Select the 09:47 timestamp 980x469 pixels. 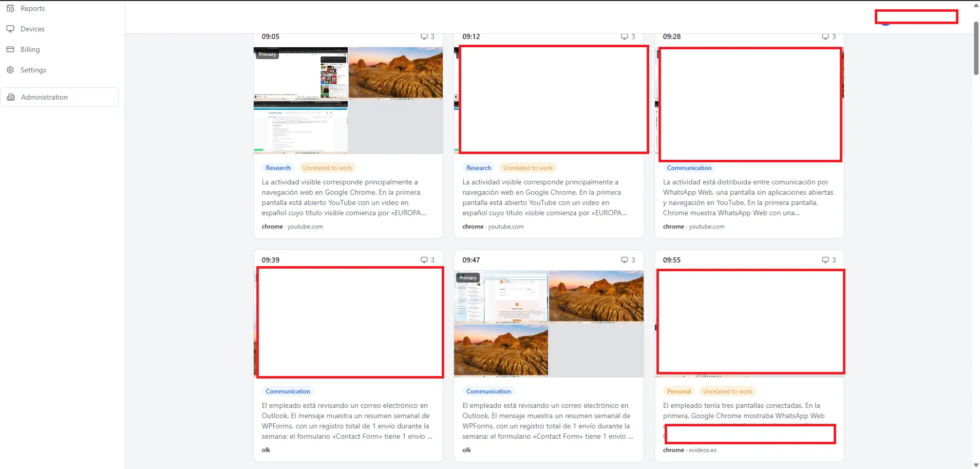click(x=471, y=260)
